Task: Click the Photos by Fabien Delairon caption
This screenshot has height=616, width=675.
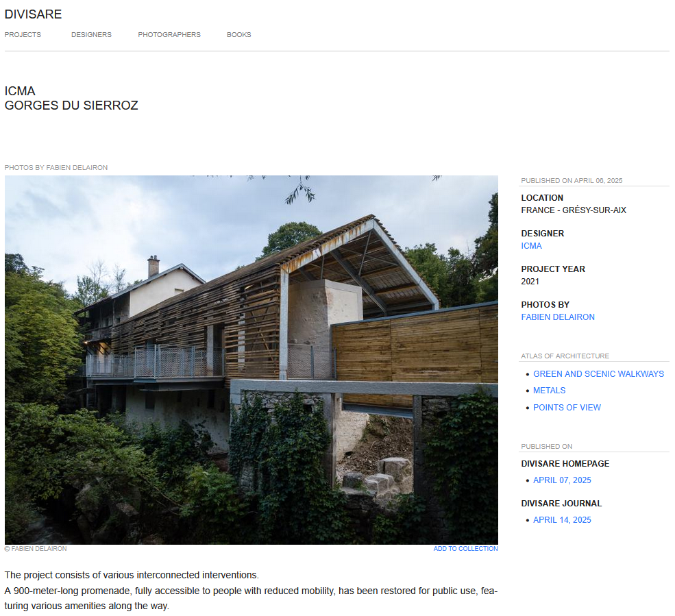Action: 56,167
